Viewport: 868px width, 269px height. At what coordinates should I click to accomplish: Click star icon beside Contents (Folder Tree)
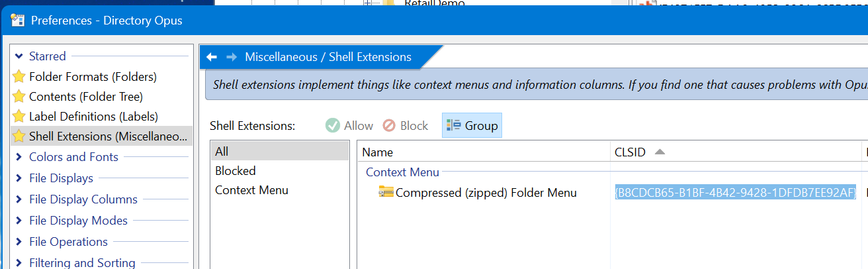(x=19, y=97)
